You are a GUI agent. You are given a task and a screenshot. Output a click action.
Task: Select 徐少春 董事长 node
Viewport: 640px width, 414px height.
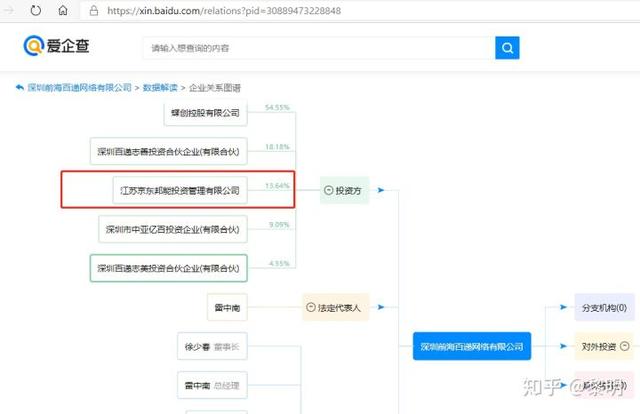point(212,346)
